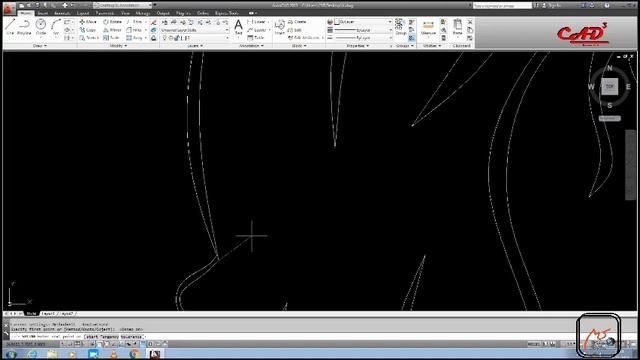Click the Linear dimension tool
This screenshot has height=360, width=640.
pyautogui.click(x=256, y=22)
